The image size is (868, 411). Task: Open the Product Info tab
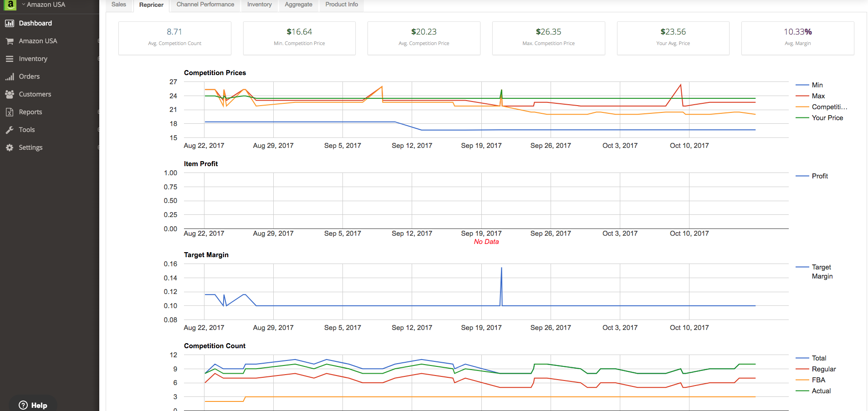(342, 5)
